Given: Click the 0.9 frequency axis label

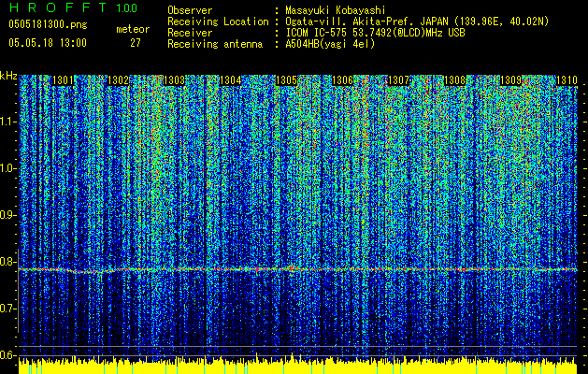Looking at the screenshot, I should tap(8, 215).
